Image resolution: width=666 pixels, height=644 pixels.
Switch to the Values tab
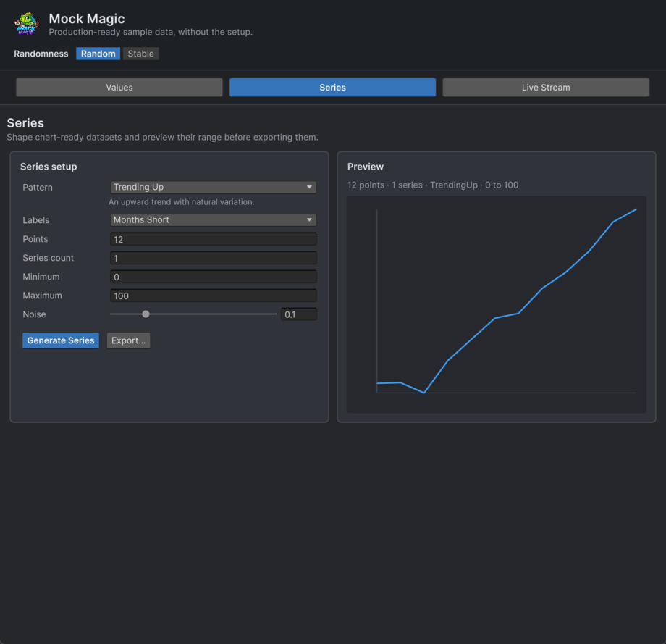coord(119,87)
